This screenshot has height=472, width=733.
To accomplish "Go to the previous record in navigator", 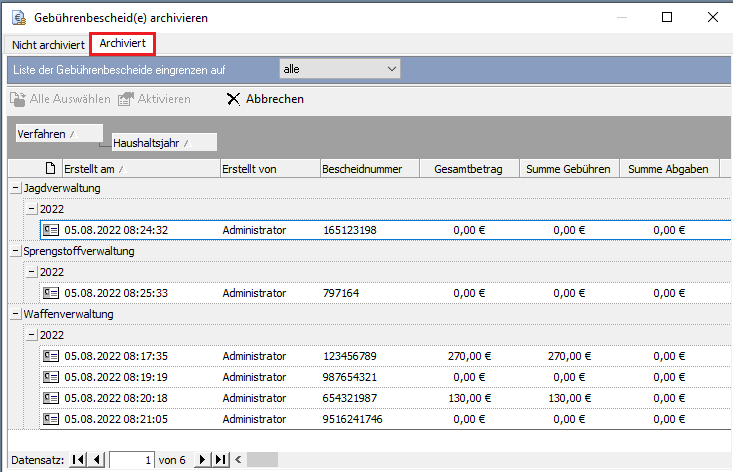I will pos(97,460).
